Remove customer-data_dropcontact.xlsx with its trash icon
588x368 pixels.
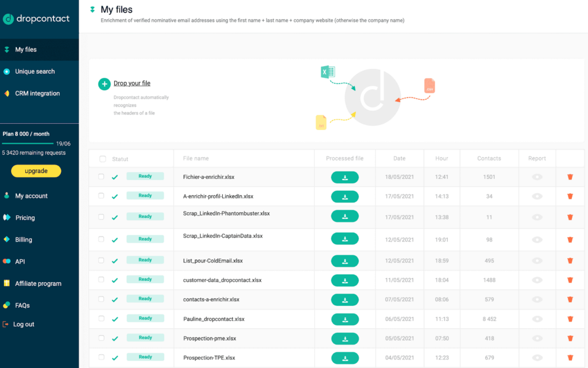point(570,280)
